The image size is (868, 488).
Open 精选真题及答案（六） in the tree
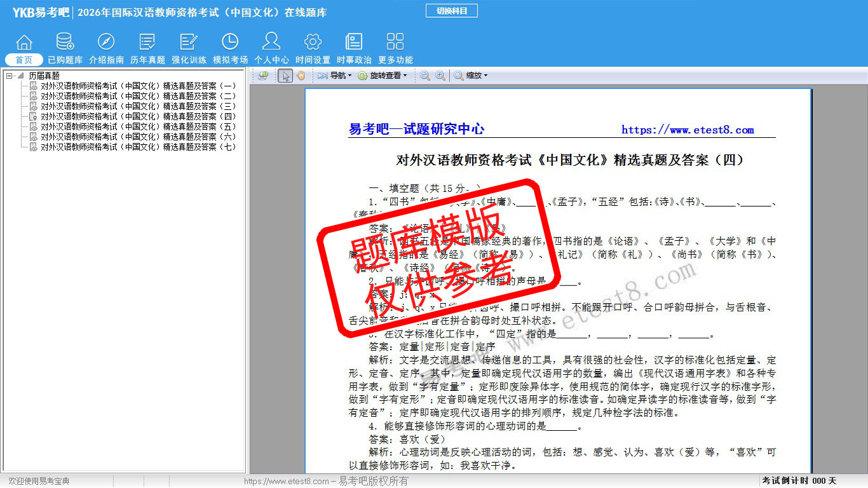pyautogui.click(x=138, y=137)
